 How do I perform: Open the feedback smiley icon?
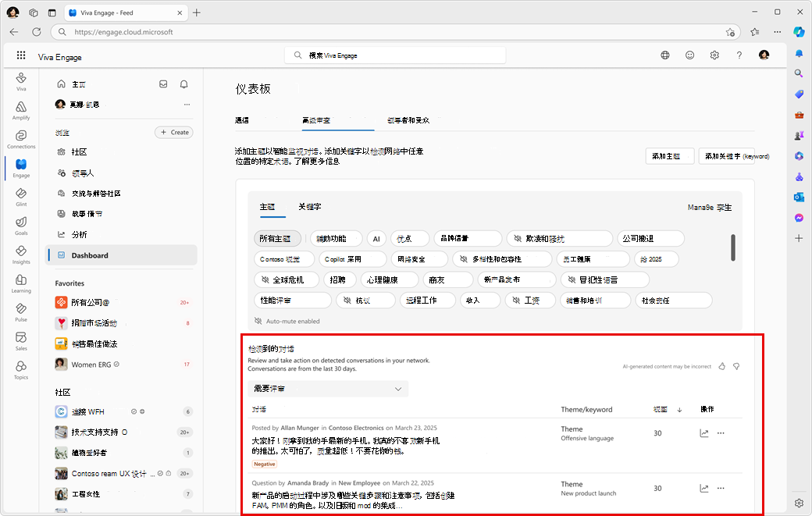[689, 55]
